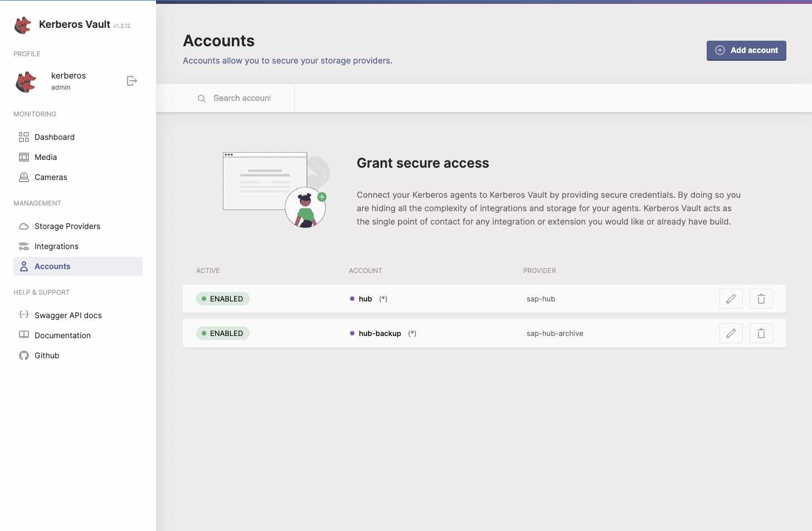Select the Dashboard grid icon
The image size is (812, 531).
23,137
